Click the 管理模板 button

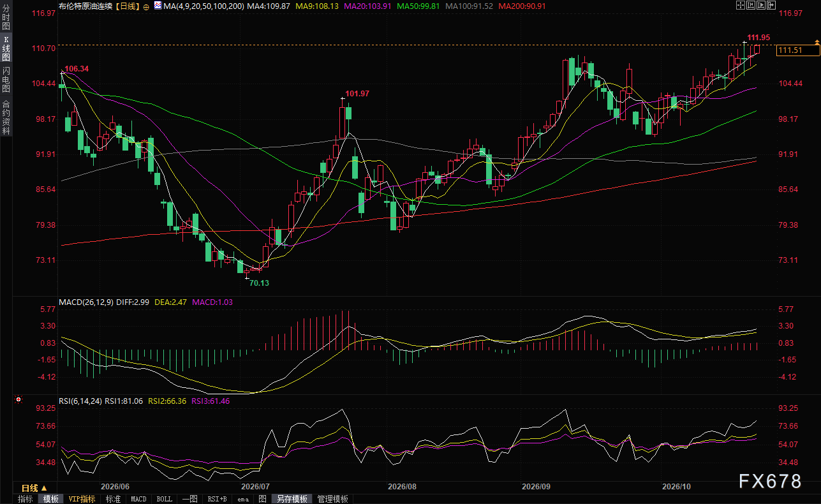click(x=332, y=499)
